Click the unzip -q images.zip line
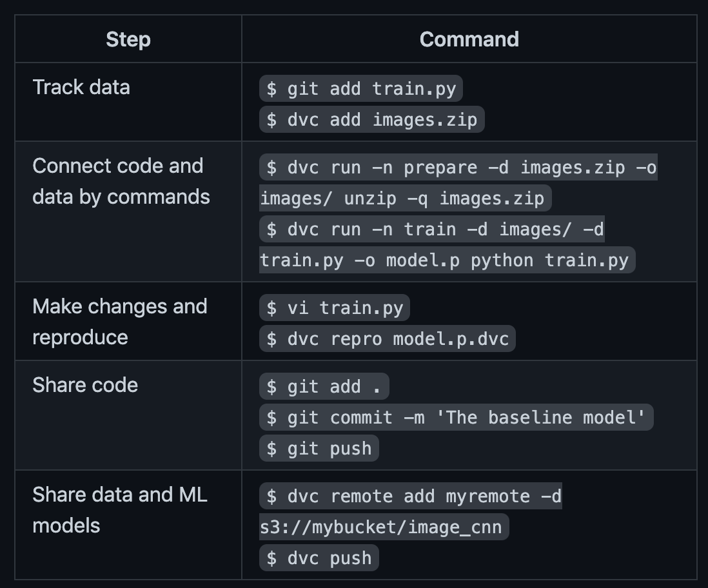Viewport: 708px width, 588px height. pos(405,199)
